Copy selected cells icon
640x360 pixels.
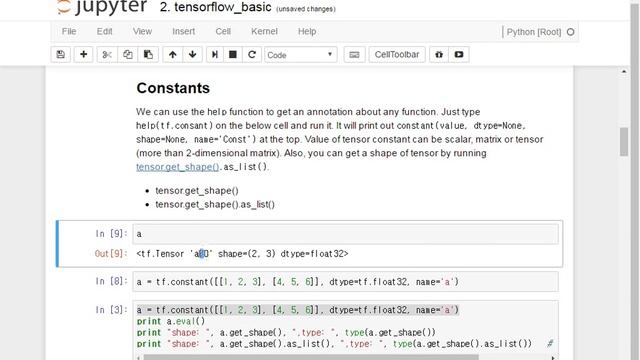(x=128, y=54)
